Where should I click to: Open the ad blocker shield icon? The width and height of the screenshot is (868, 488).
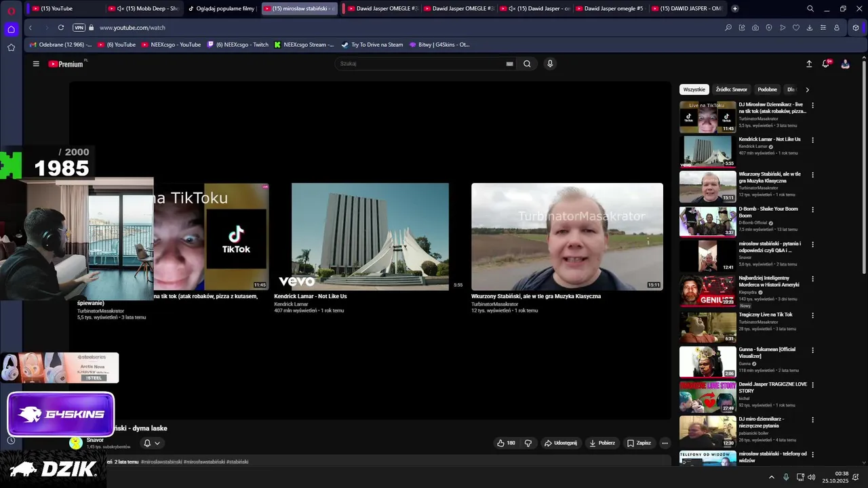(x=769, y=28)
